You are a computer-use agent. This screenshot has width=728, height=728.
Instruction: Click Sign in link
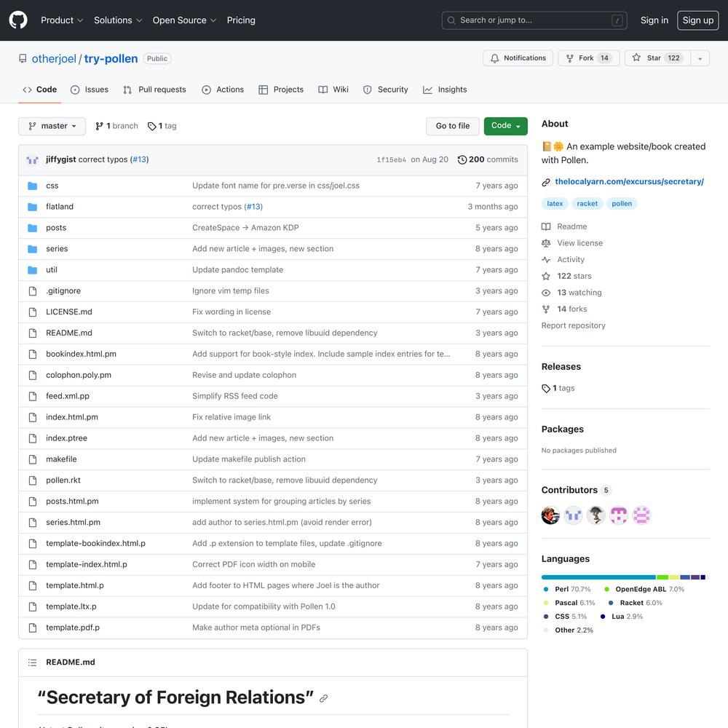point(654,20)
